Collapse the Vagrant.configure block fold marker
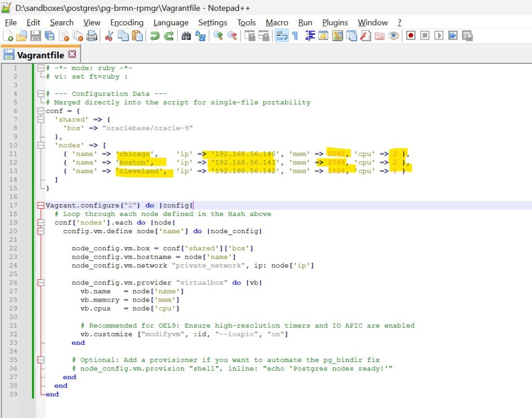The image size is (532, 418). tap(41, 206)
